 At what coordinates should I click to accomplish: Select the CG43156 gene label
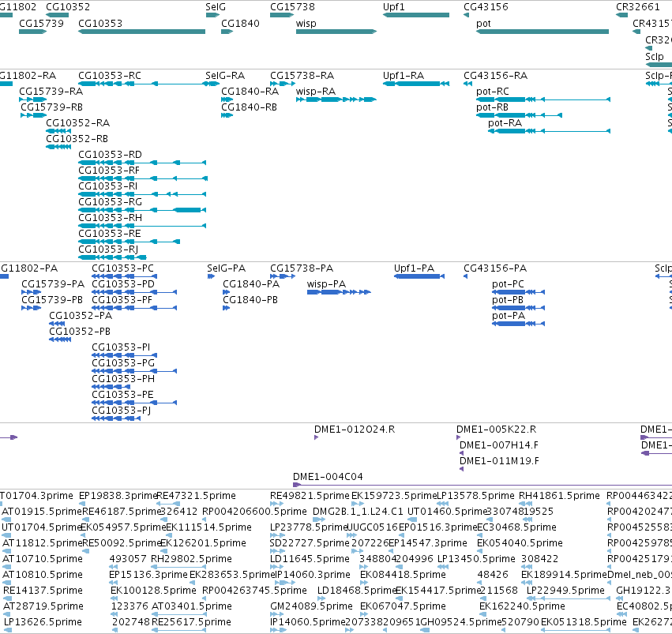(x=486, y=7)
